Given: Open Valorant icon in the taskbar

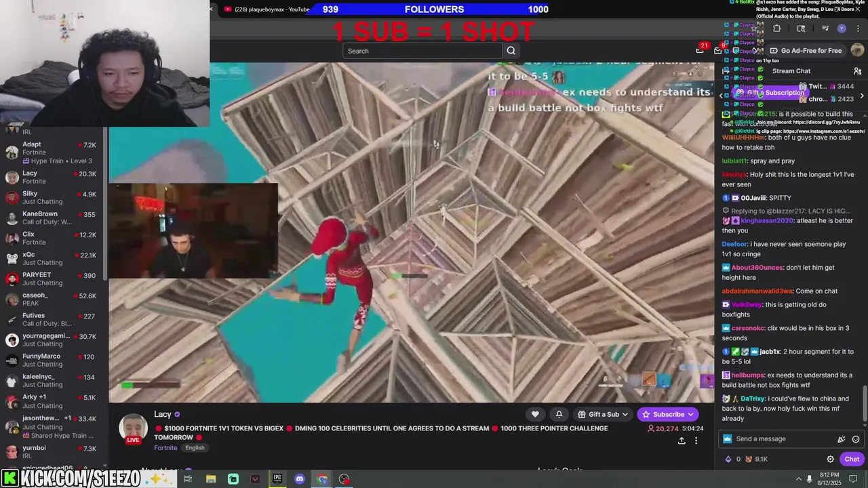Looking at the screenshot, I should [255, 479].
